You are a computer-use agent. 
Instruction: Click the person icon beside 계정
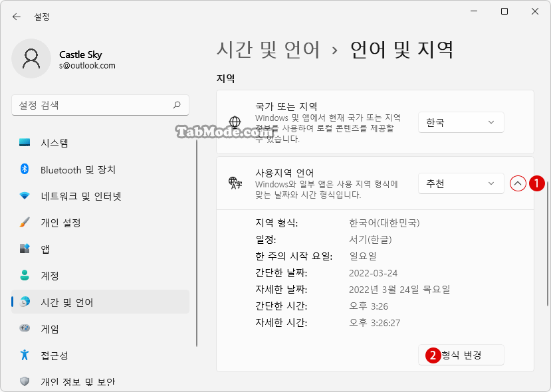(x=25, y=275)
